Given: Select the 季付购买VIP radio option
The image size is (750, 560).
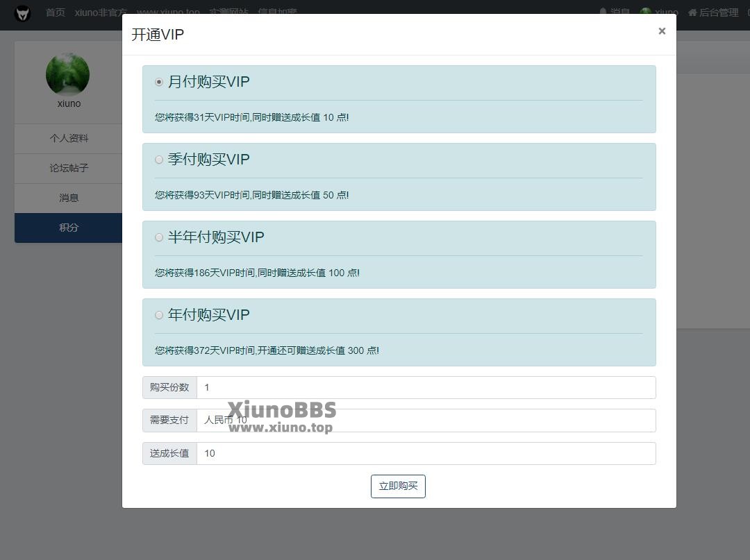Looking at the screenshot, I should click(x=159, y=160).
